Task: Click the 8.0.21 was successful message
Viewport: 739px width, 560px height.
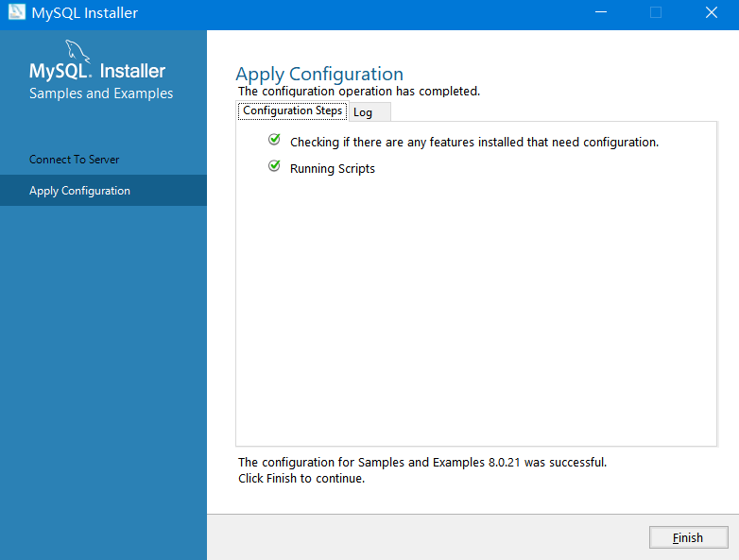Action: pyautogui.click(x=422, y=463)
